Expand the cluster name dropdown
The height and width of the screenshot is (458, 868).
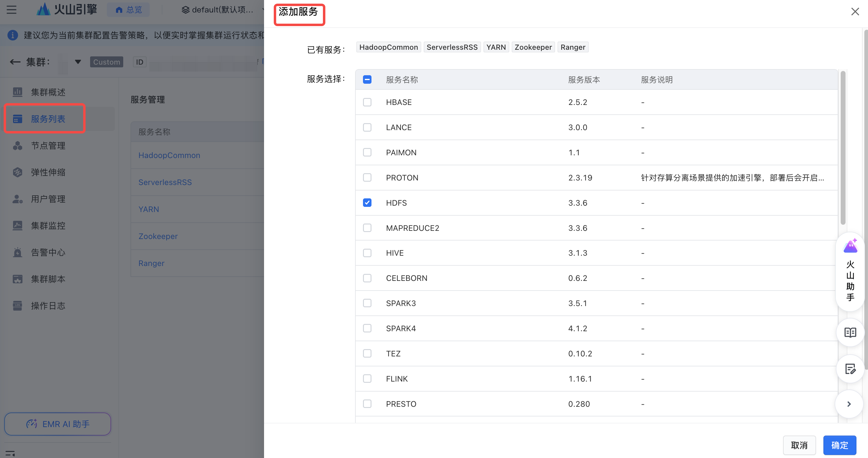[78, 62]
